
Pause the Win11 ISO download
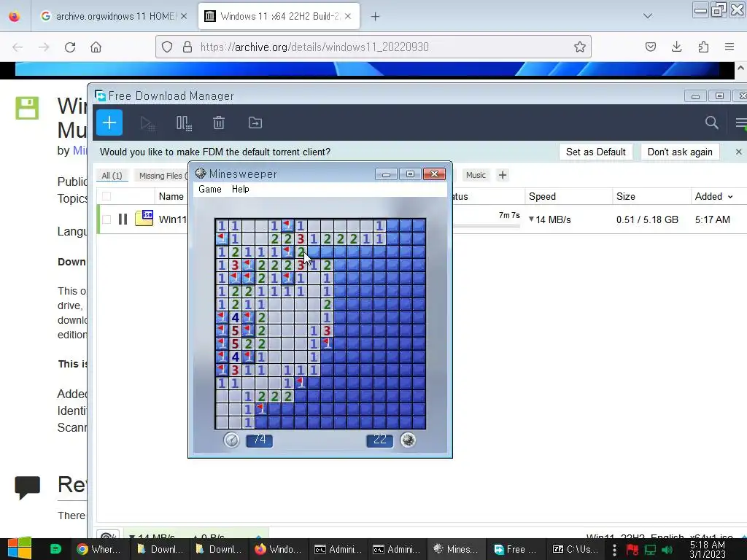pos(123,219)
